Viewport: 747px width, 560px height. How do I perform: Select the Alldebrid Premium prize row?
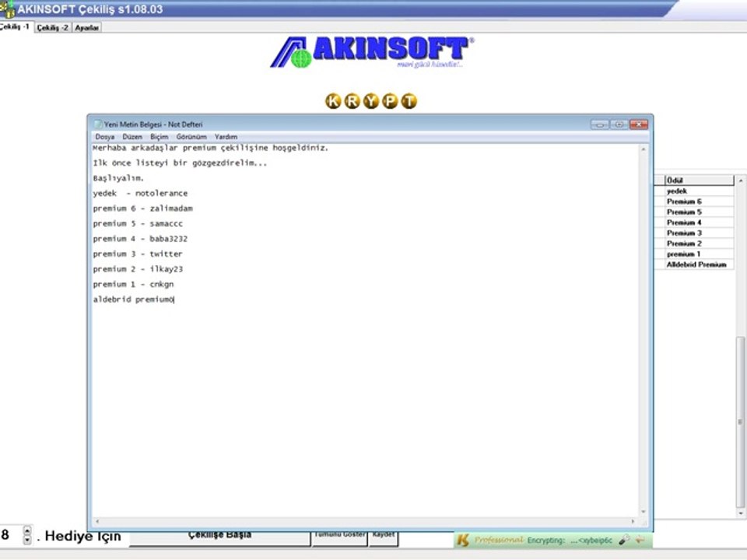700,264
